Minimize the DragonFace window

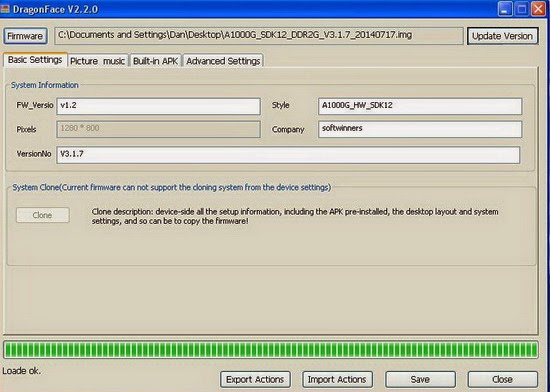(505, 9)
